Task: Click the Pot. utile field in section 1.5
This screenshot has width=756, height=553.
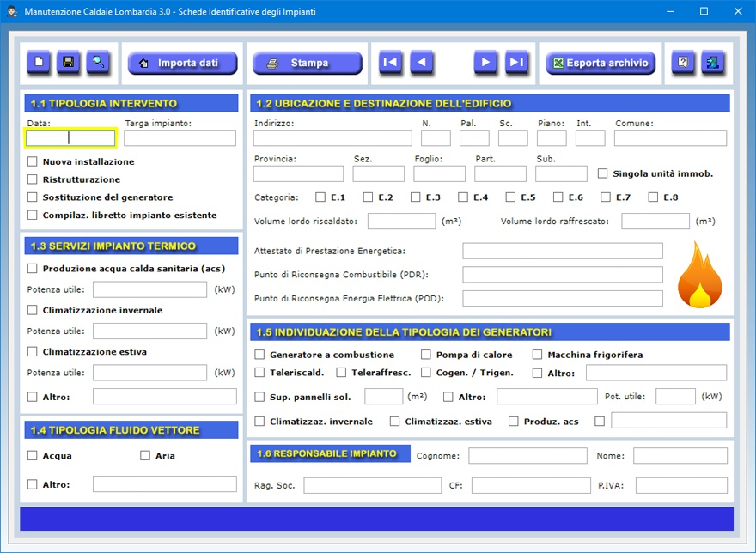Action: point(675,397)
